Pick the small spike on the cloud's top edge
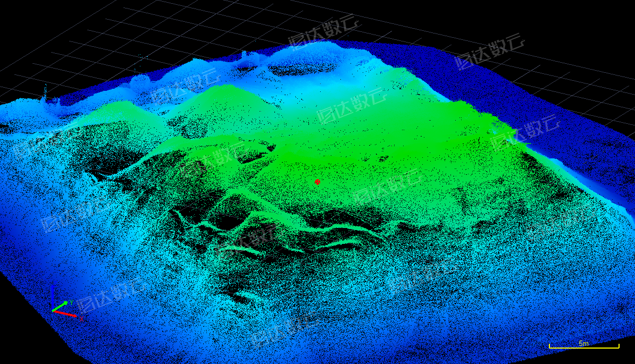 click(244, 54)
